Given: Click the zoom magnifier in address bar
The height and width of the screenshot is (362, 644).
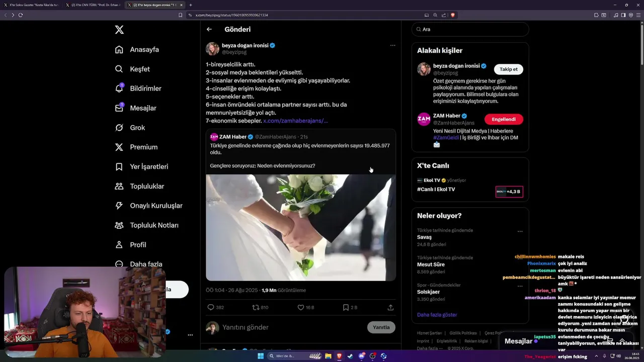Looking at the screenshot, I should coord(435,15).
